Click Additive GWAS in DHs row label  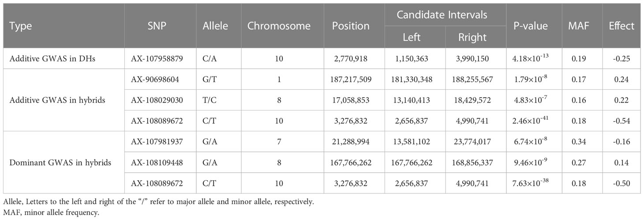tap(48, 58)
